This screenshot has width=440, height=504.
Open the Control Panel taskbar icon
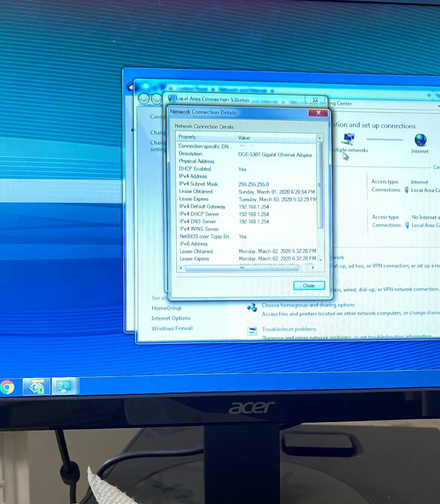pyautogui.click(x=64, y=387)
